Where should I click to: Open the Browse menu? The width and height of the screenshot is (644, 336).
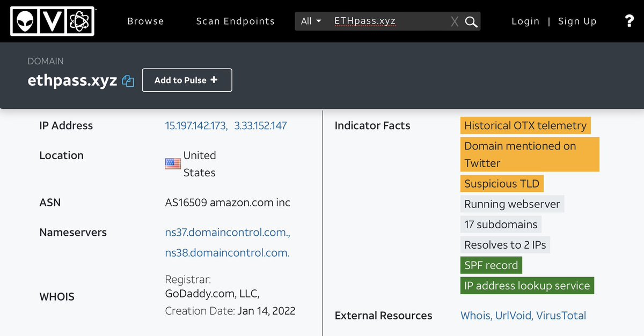tap(145, 21)
